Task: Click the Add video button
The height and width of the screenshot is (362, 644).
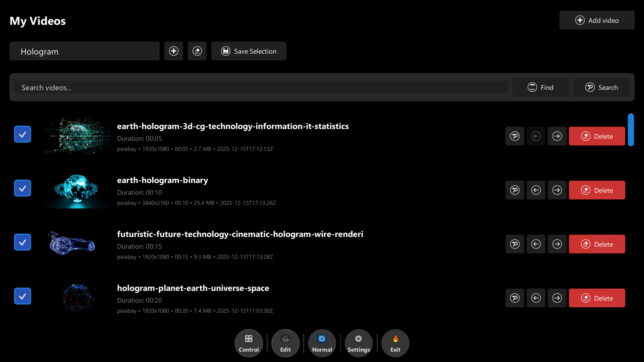Action: coord(597,20)
